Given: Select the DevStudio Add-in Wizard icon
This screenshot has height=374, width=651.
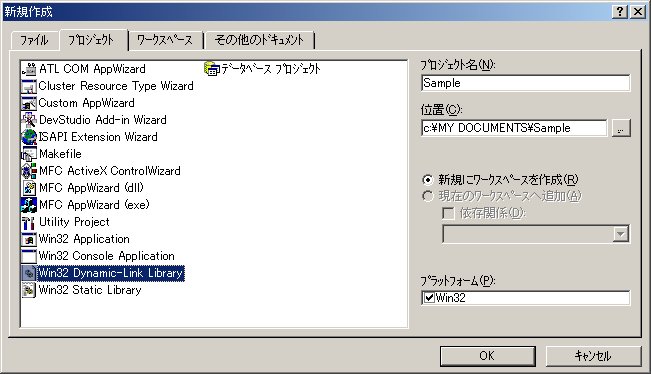Looking at the screenshot, I should (x=29, y=120).
